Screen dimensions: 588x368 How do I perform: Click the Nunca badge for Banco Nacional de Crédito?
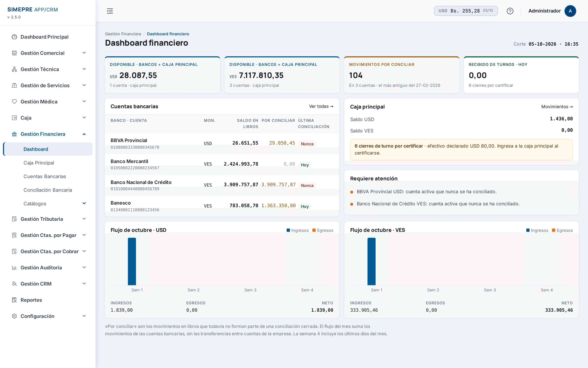[307, 185]
